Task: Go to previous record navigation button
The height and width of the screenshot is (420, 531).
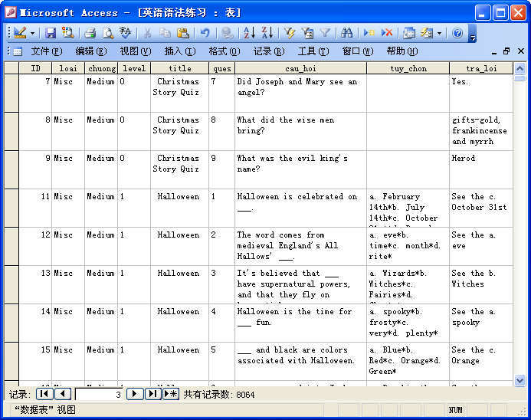Action: click(x=62, y=394)
